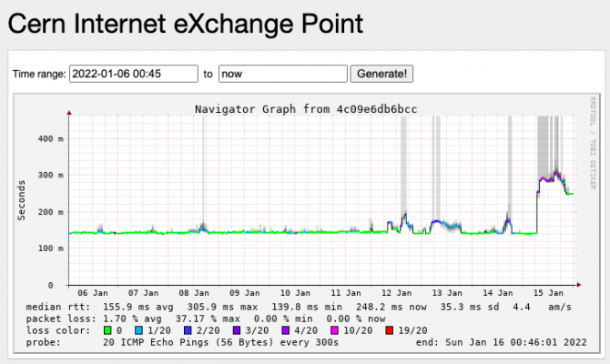Click the '15 Jan' x-axis label
The width and height of the screenshot is (610, 364).
(548, 293)
